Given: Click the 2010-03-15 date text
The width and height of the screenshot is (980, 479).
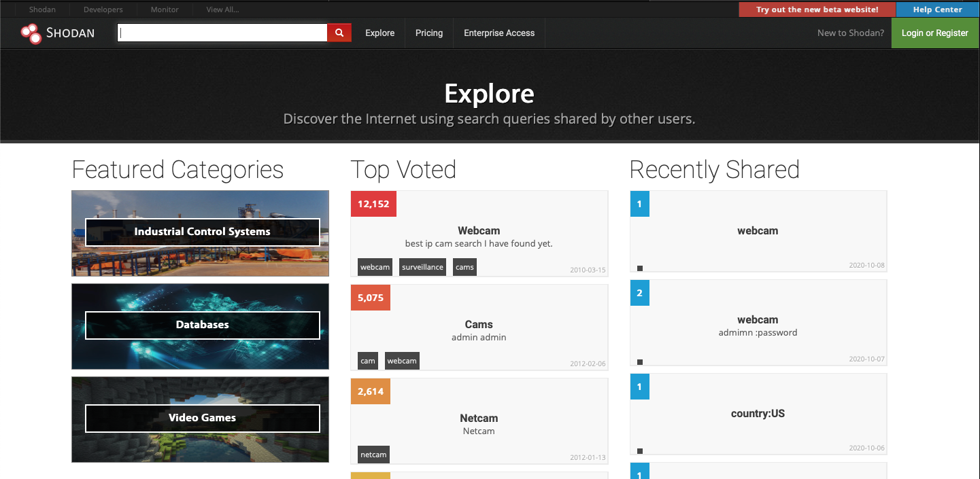Looking at the screenshot, I should (588, 270).
